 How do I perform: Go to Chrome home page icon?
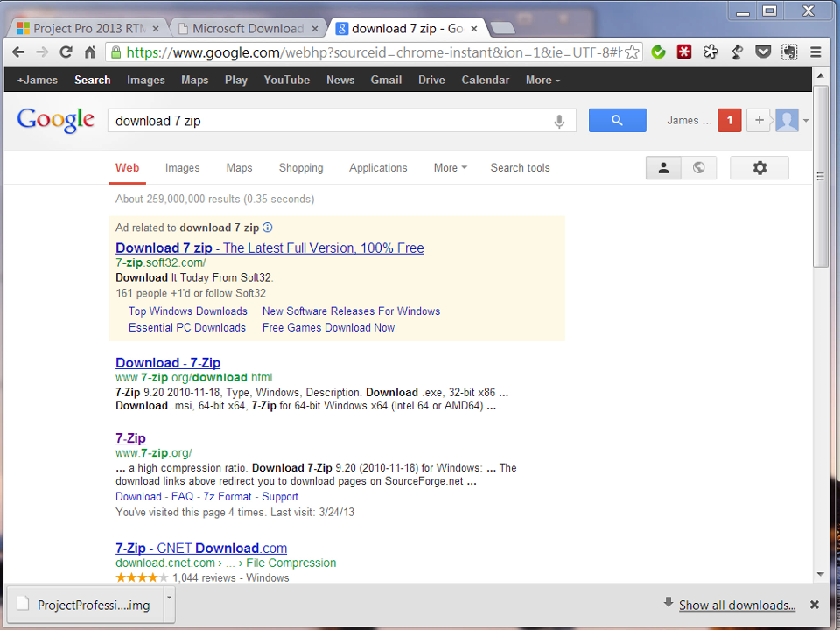(x=89, y=52)
